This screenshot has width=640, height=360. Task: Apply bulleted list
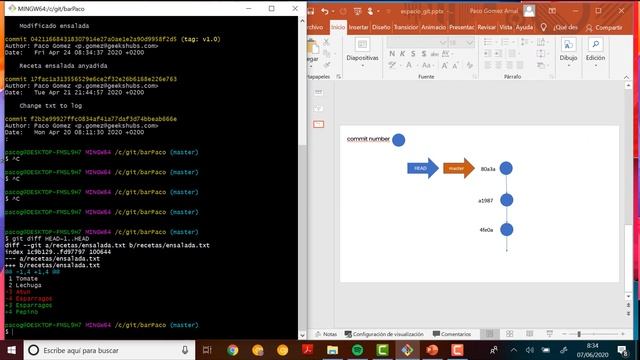(x=489, y=42)
